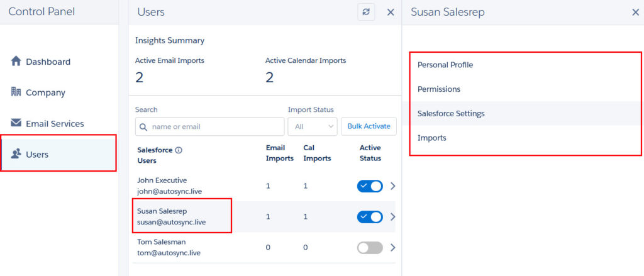Screen dimensions: 644x276
Task: Disable John Executive's active status
Action: click(370, 186)
